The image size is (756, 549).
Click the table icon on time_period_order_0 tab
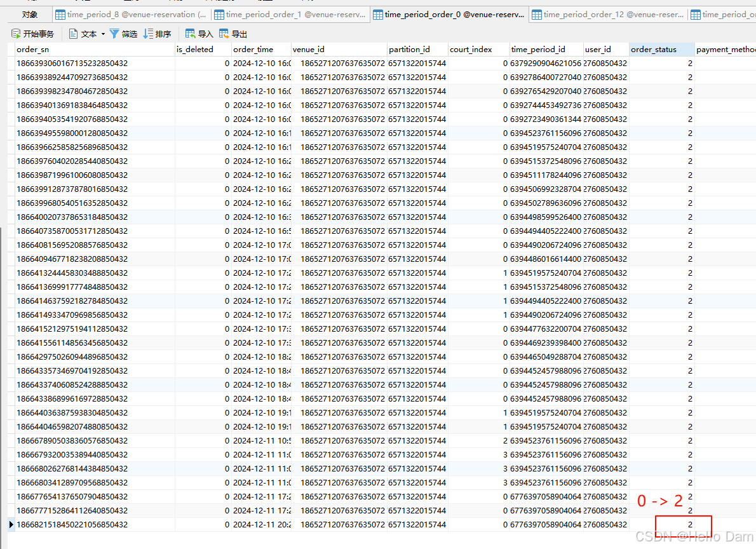coord(378,14)
